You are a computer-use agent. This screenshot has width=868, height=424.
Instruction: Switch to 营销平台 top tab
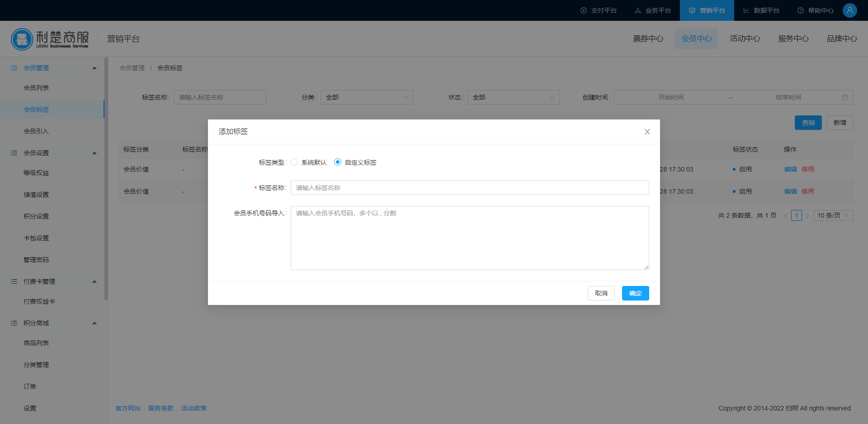[x=707, y=10]
